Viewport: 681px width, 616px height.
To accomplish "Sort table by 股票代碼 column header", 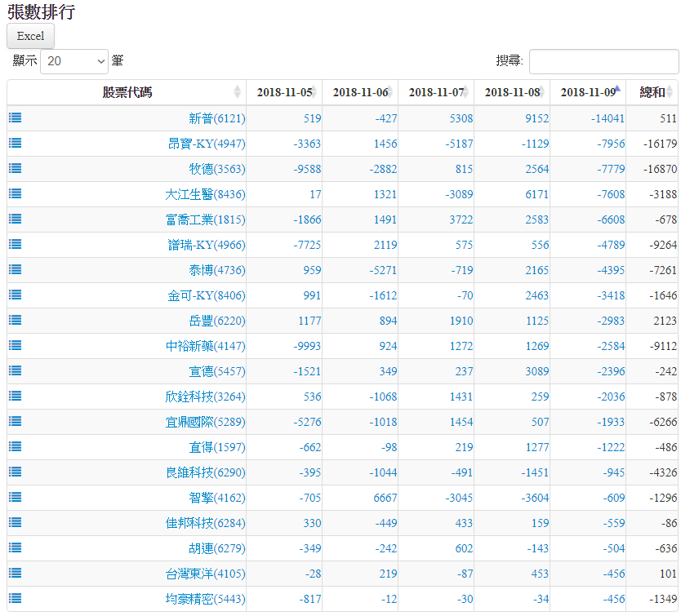I will [x=127, y=92].
